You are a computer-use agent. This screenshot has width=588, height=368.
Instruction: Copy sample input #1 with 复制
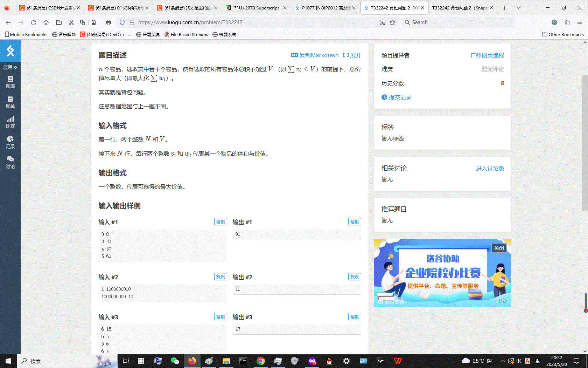[x=220, y=222]
